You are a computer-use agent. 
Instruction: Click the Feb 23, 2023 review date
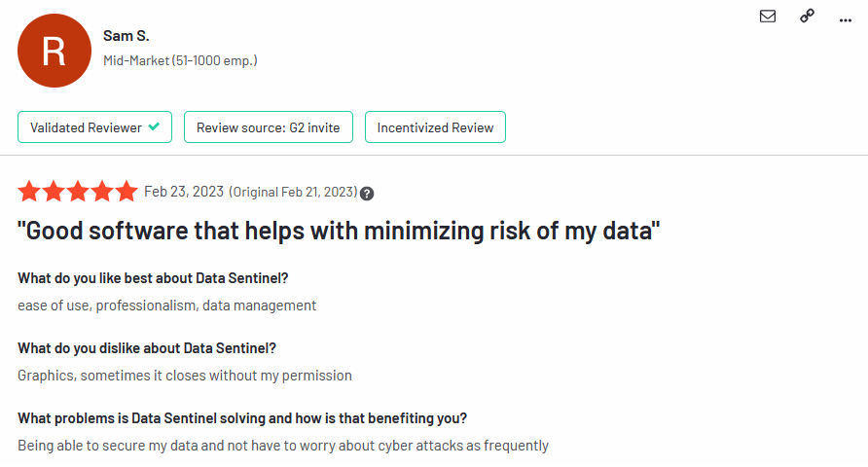(x=183, y=191)
